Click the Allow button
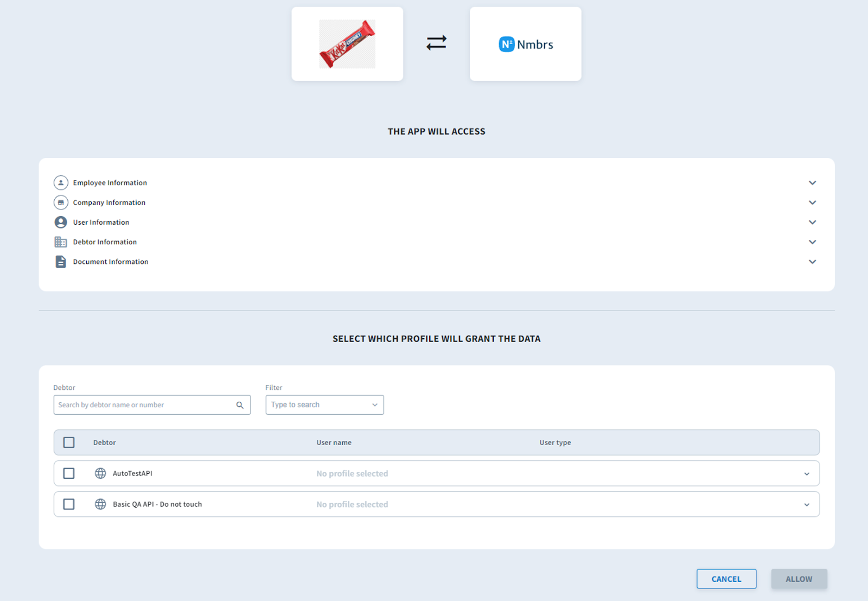This screenshot has width=868, height=601. 799,579
